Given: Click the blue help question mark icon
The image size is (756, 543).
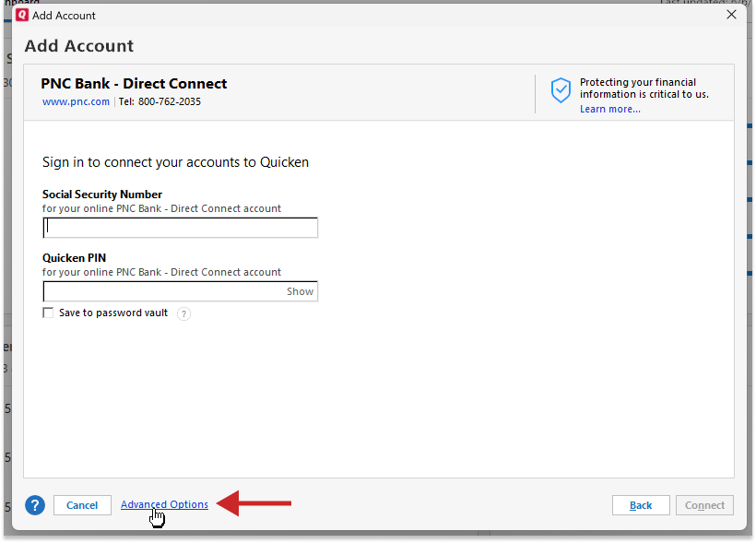Looking at the screenshot, I should coord(35,505).
